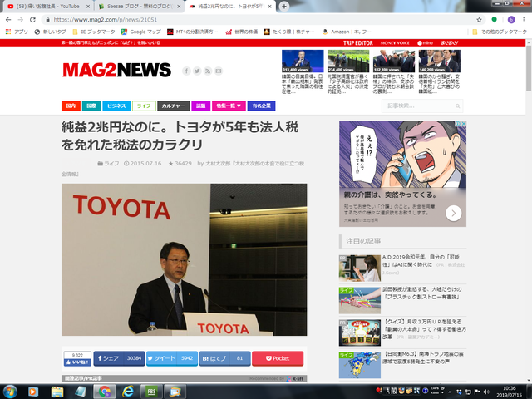
Task: Open the FBS application in taskbar
Action: 151,392
